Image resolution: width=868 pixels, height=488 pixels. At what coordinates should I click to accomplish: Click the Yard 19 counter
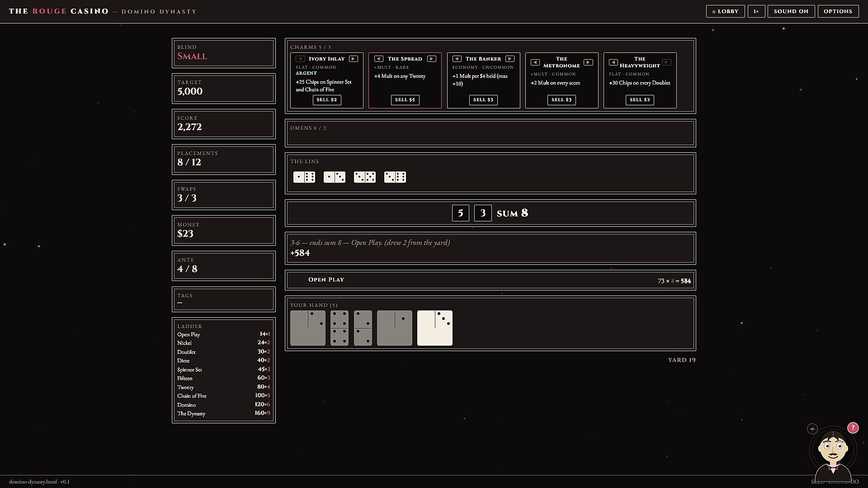(x=682, y=360)
